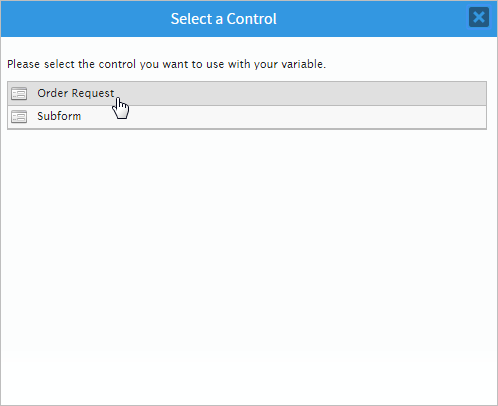This screenshot has width=498, height=406.
Task: Click the instruction text about variable control
Action: click(166, 64)
